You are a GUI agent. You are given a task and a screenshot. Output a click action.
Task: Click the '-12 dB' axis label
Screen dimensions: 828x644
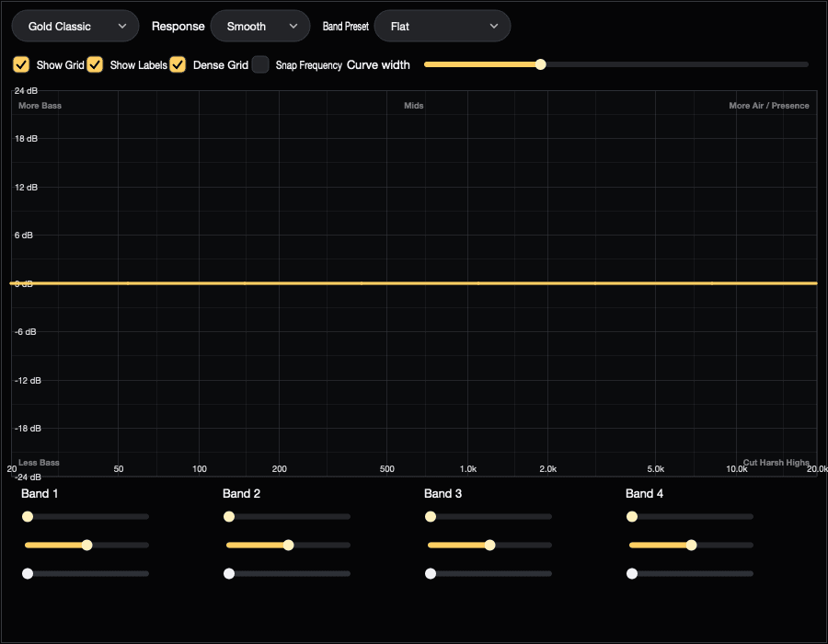28,381
